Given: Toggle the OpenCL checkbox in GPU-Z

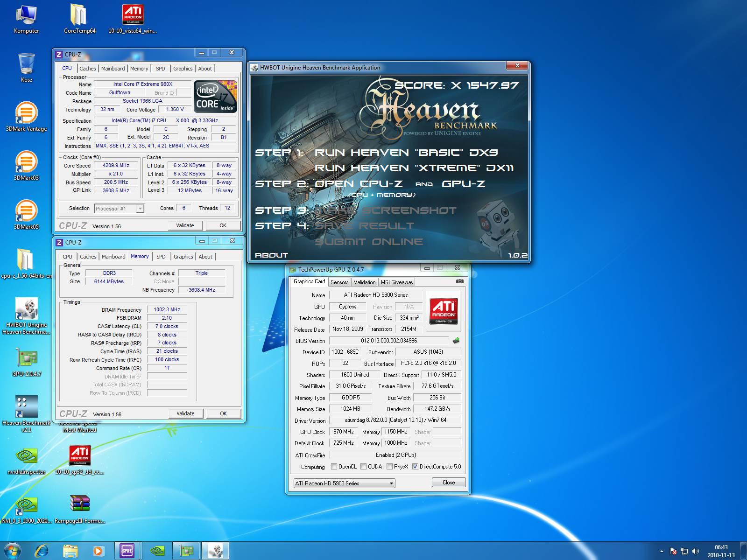Looking at the screenshot, I should [334, 466].
